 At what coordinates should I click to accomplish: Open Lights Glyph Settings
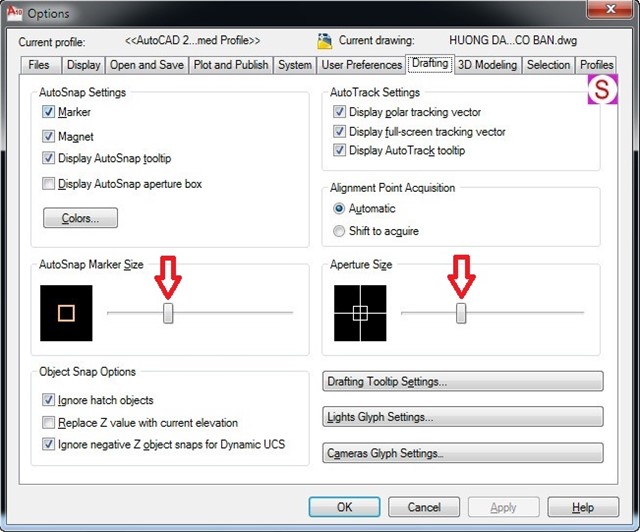coord(463,417)
